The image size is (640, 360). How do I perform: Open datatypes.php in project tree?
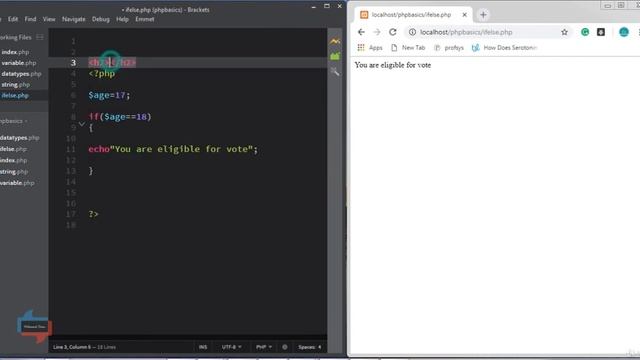pos(20,138)
